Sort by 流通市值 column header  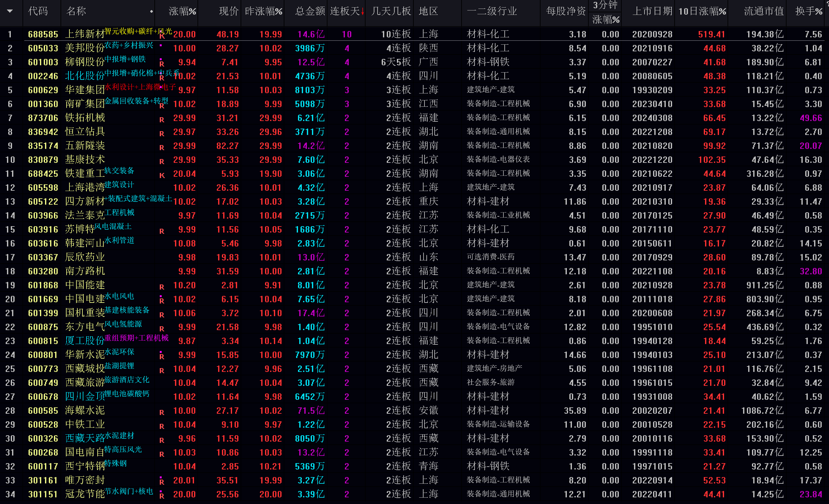[x=764, y=11]
